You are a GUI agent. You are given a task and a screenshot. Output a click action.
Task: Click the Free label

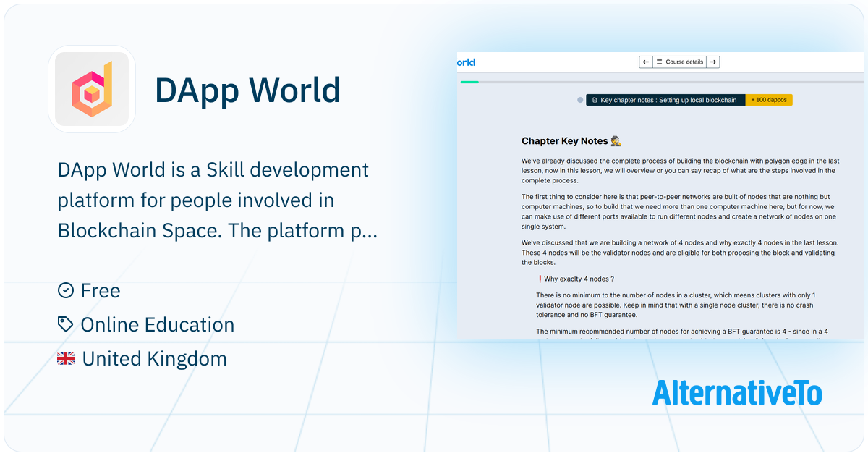click(x=101, y=290)
